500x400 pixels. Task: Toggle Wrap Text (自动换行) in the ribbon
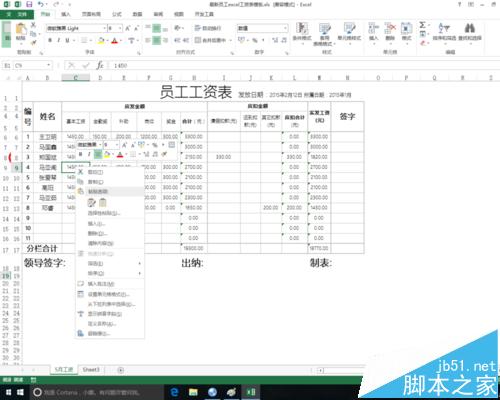pyautogui.click(x=208, y=28)
